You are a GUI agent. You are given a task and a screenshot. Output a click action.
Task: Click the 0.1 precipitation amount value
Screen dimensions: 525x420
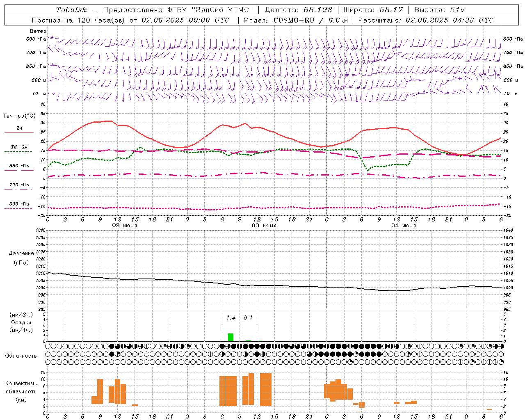(248, 317)
